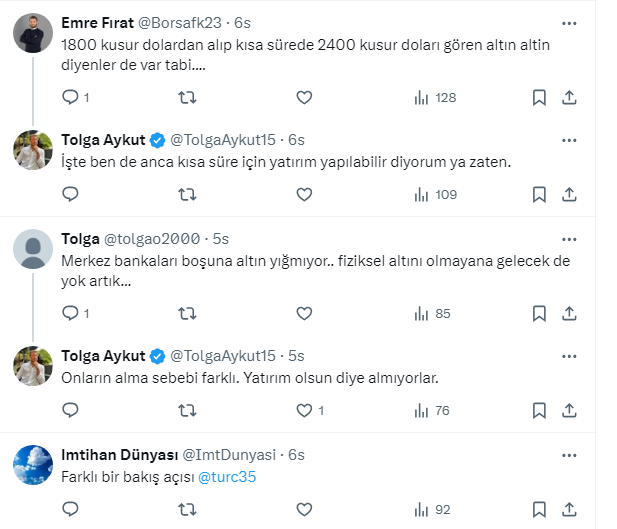Retweet Emre Fırat's gold price tweet
Viewport: 617px width, 529px height.
(x=186, y=97)
